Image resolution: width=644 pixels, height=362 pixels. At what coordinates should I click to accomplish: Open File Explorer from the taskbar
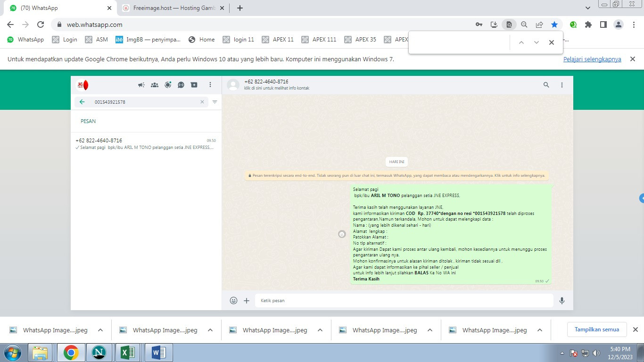[x=41, y=353]
